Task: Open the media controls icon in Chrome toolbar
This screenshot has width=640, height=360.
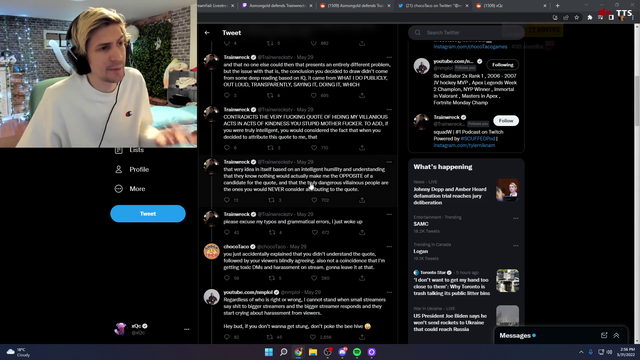Action: click(600, 18)
